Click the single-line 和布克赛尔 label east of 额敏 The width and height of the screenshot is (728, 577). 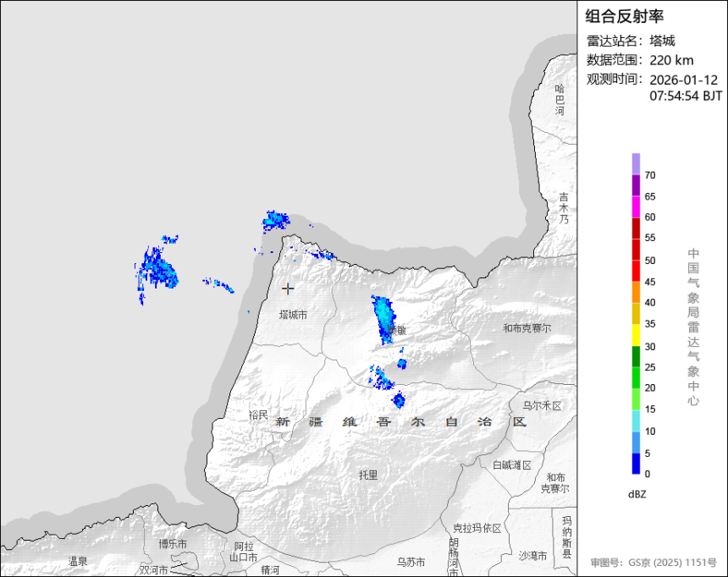527,328
